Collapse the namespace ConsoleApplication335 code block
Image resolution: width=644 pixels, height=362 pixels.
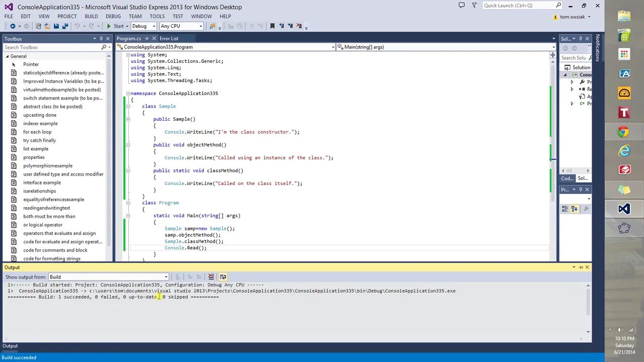coord(128,94)
